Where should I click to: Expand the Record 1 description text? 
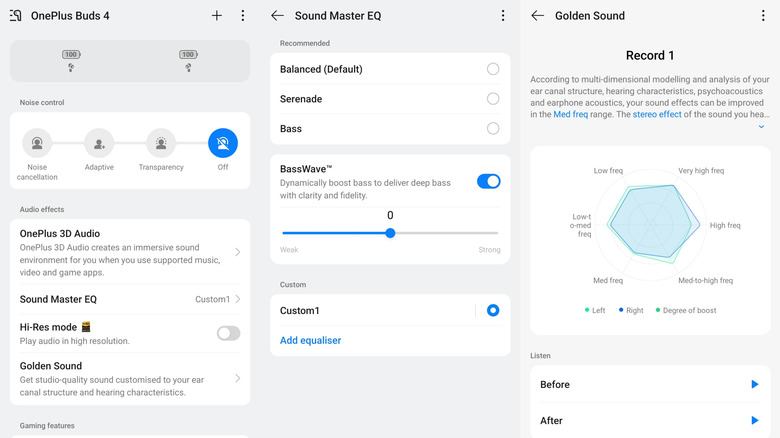click(761, 126)
